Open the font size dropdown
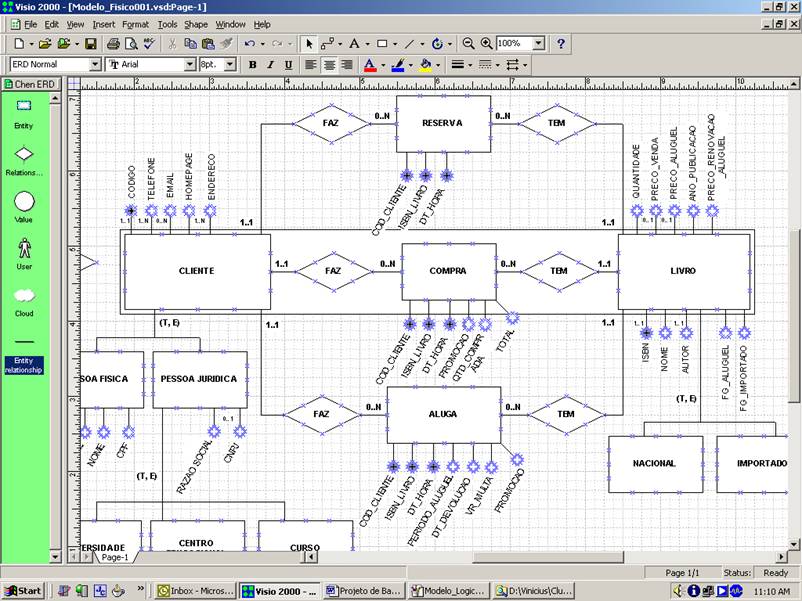802x601 pixels. click(228, 64)
